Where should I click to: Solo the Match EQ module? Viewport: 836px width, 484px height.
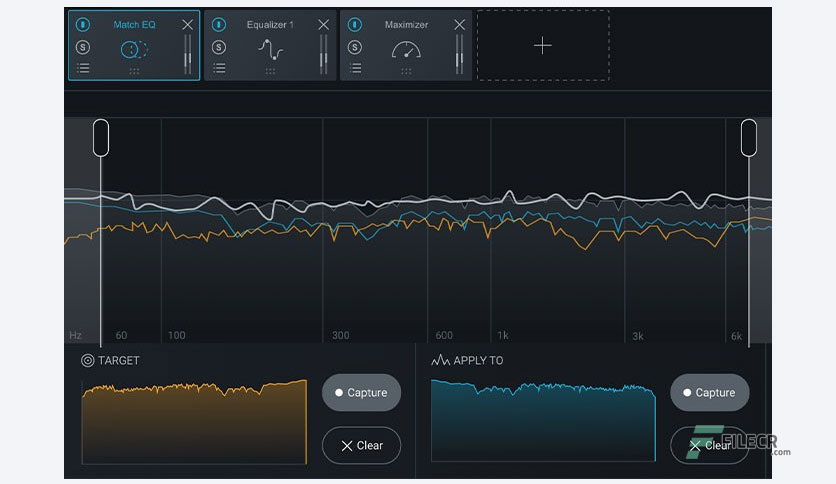click(83, 47)
